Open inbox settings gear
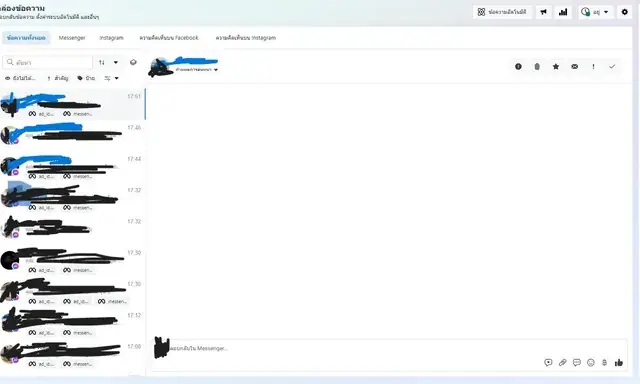The width and height of the screenshot is (640, 384). [624, 12]
